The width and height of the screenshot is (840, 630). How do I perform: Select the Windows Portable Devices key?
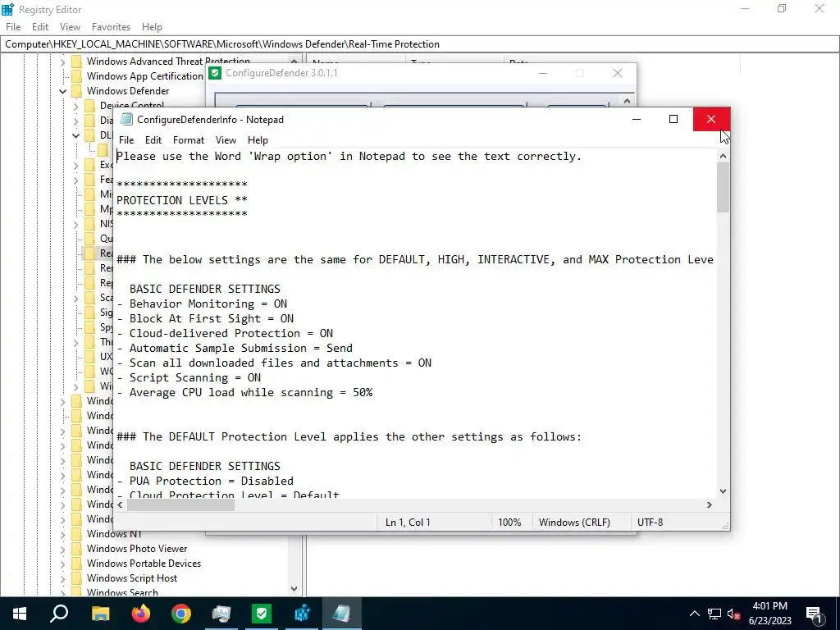point(144,564)
